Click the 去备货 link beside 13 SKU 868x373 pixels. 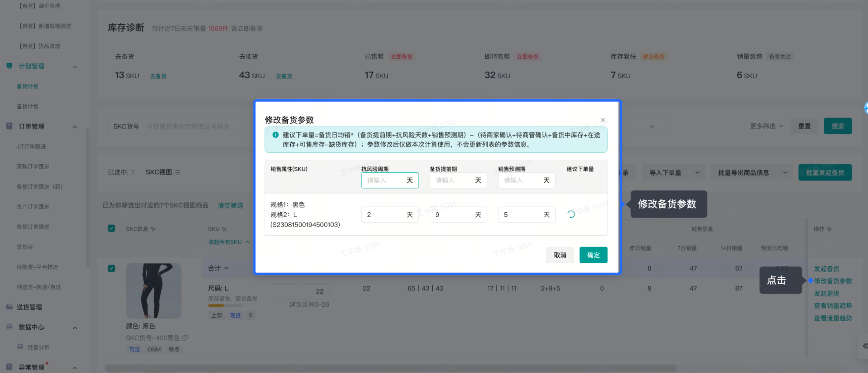(158, 76)
